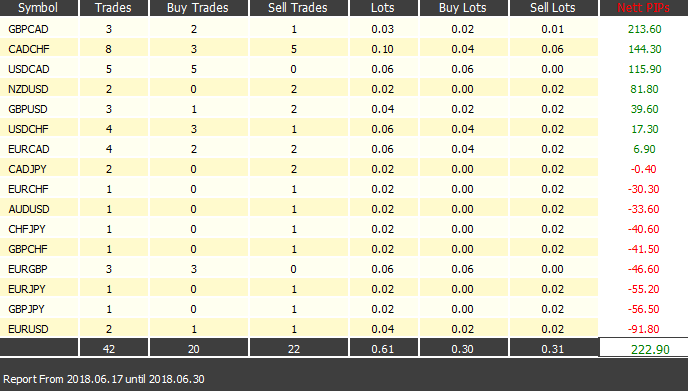The width and height of the screenshot is (688, 391).
Task: Click the Sell Trades column header
Action: 298,7
